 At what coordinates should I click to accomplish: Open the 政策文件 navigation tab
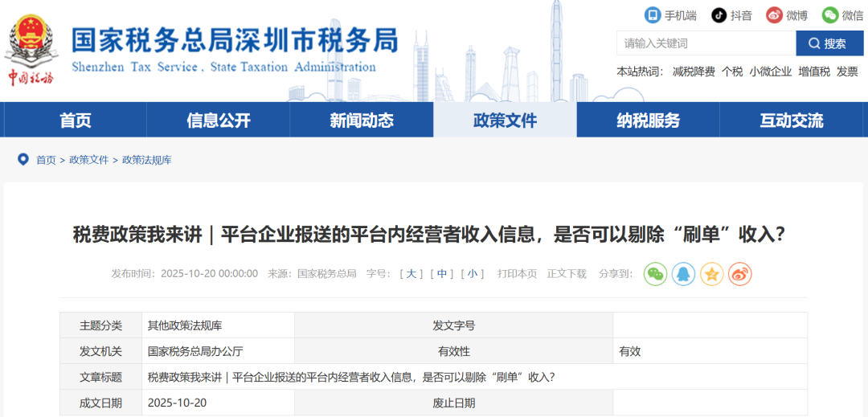[x=505, y=120]
